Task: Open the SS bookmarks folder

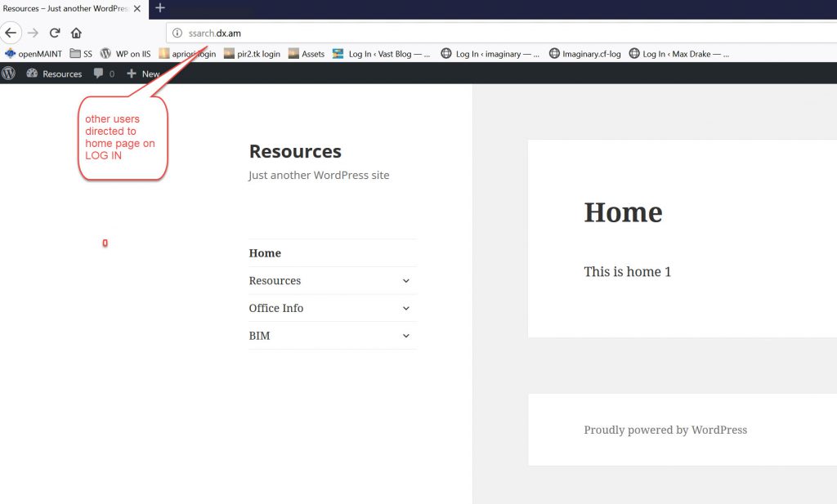Action: click(81, 54)
